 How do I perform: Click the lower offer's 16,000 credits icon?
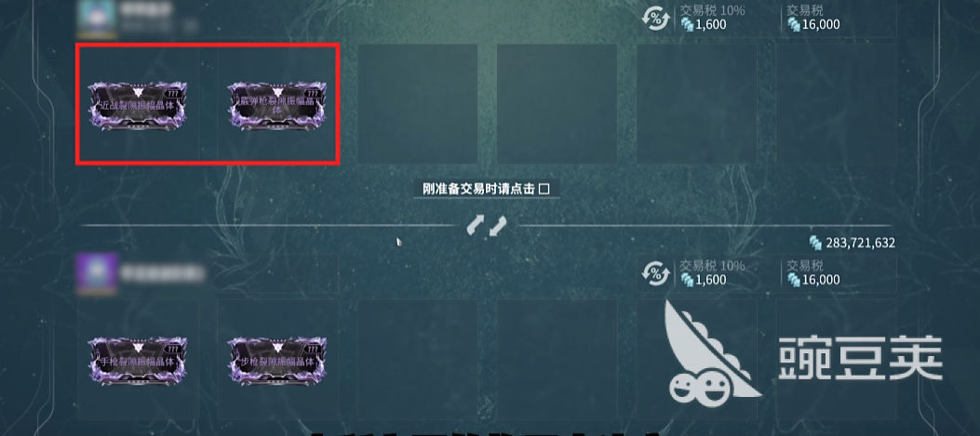[794, 280]
